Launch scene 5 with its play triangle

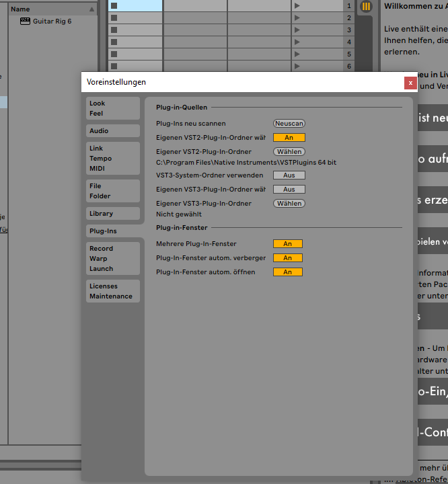(x=297, y=54)
